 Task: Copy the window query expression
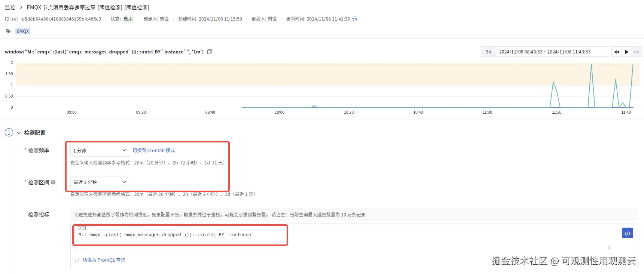tap(210, 52)
